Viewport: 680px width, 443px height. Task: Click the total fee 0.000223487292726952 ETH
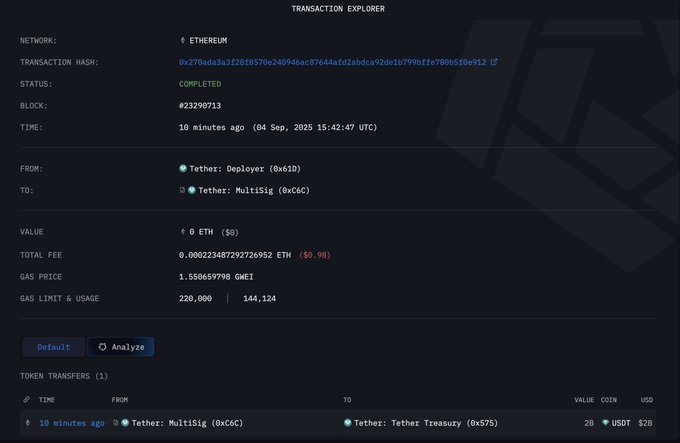[x=235, y=255]
